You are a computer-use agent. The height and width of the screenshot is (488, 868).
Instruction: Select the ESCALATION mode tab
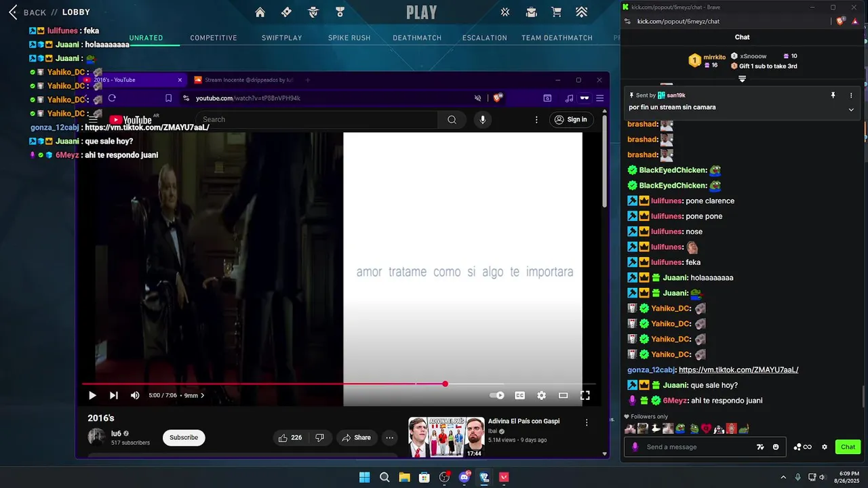(485, 38)
